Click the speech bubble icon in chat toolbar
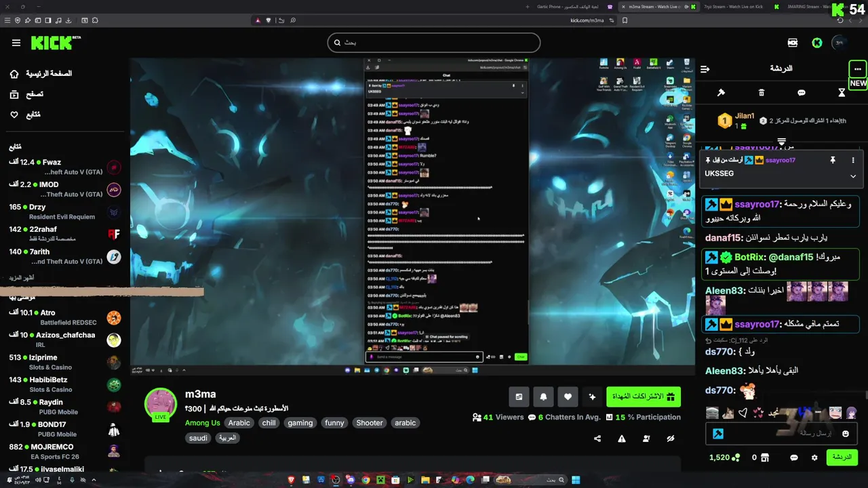The image size is (868, 488). tap(802, 92)
